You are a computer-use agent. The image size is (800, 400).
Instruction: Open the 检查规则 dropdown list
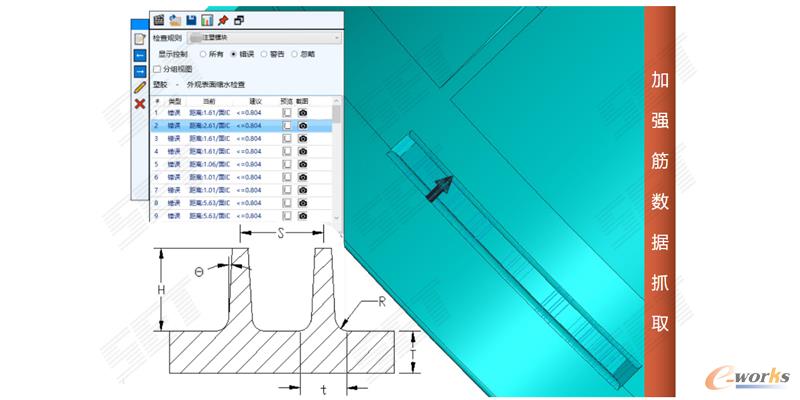(336, 38)
